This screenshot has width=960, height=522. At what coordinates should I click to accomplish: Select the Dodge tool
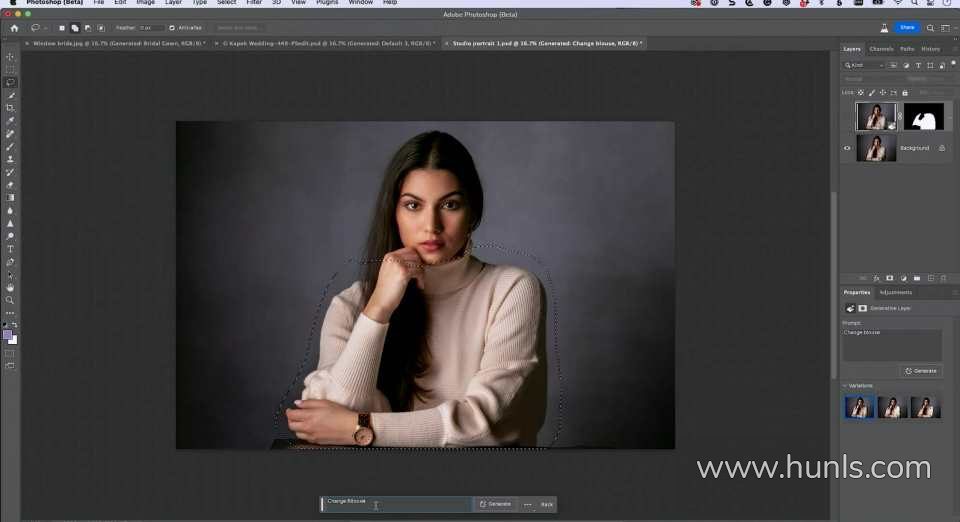[10, 236]
